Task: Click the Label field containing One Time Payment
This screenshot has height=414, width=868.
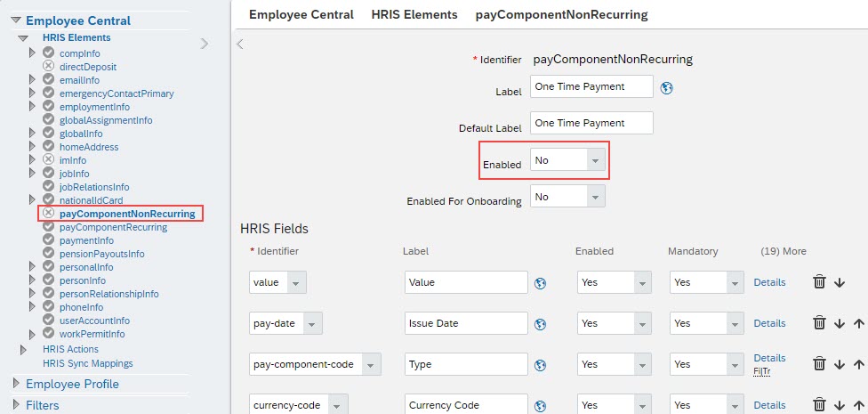Action: 591,86
